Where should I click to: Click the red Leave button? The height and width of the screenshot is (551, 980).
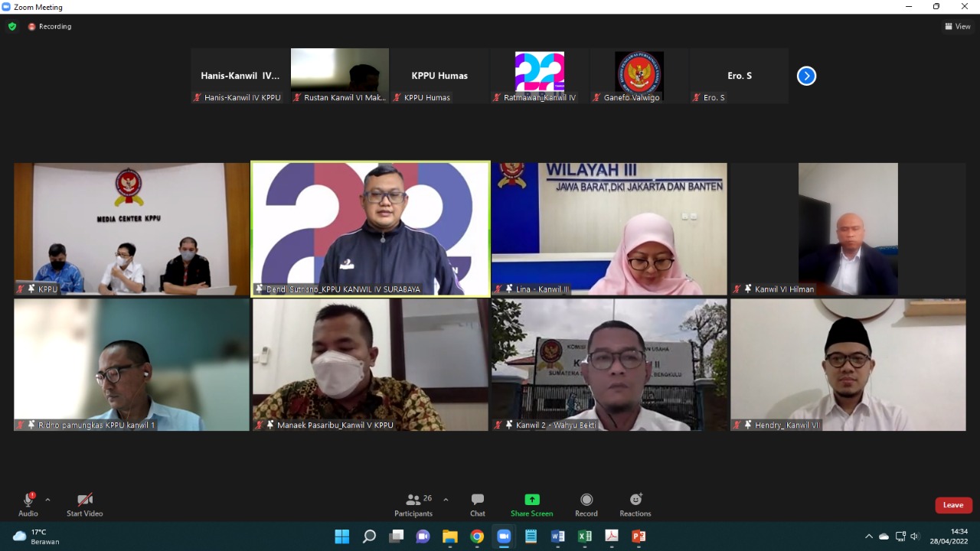(x=953, y=505)
